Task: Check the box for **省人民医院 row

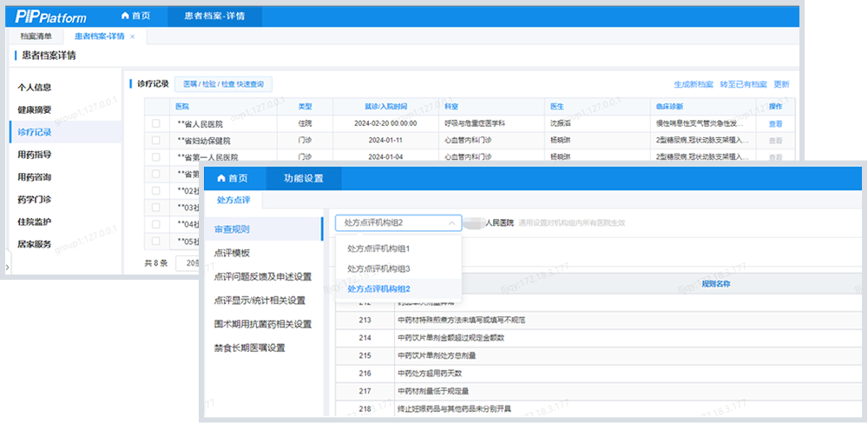Action: (x=156, y=124)
